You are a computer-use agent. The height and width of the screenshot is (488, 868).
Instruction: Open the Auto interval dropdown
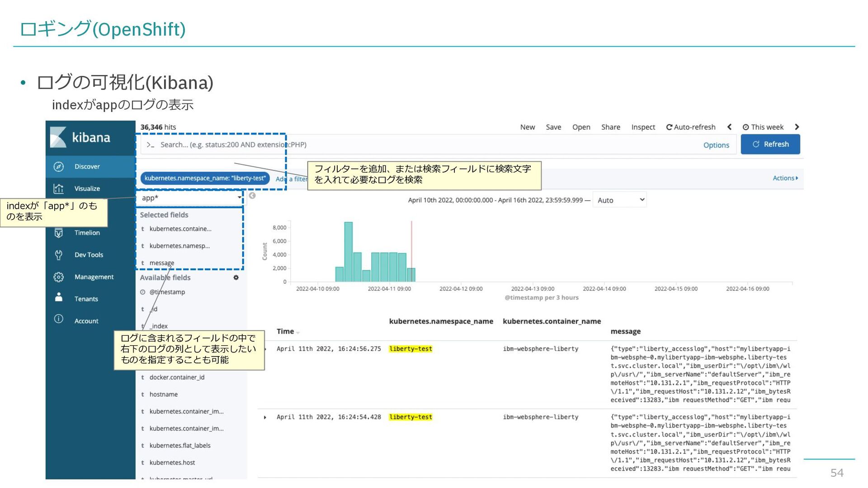click(619, 200)
